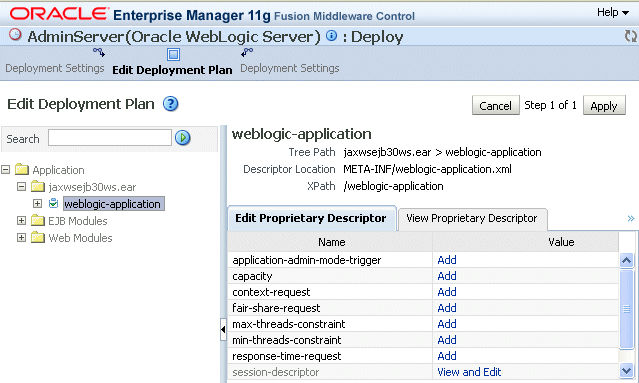The width and height of the screenshot is (639, 383).
Task: Click the Edit Deployment Plan help icon
Action: click(x=170, y=104)
